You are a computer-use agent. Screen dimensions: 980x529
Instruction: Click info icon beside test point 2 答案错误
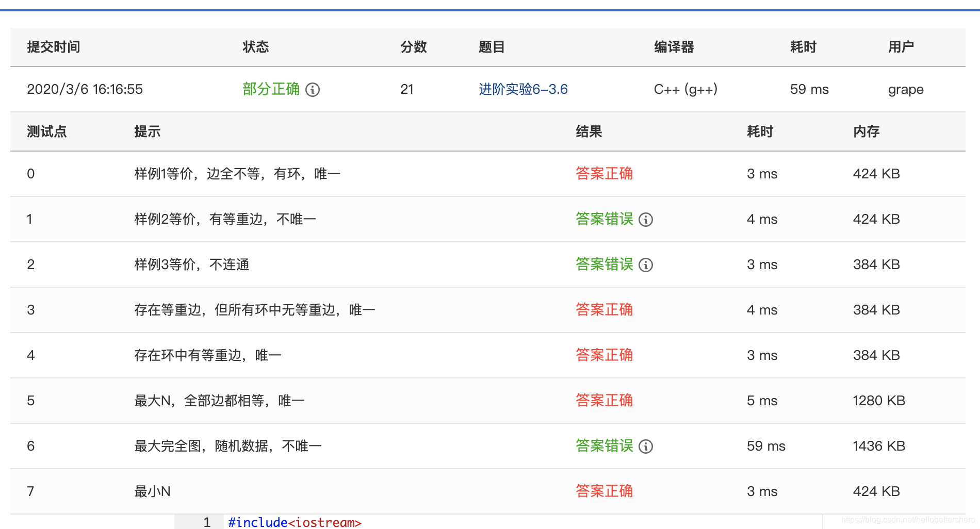coord(646,265)
